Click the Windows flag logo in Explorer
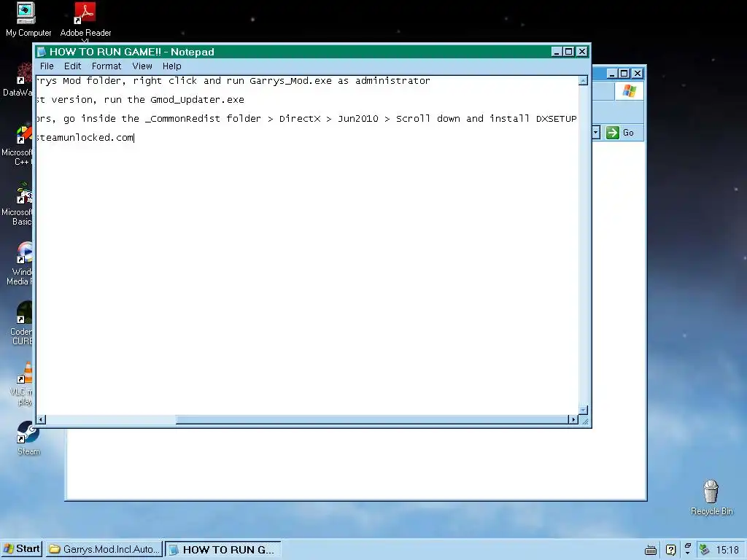 coord(629,90)
